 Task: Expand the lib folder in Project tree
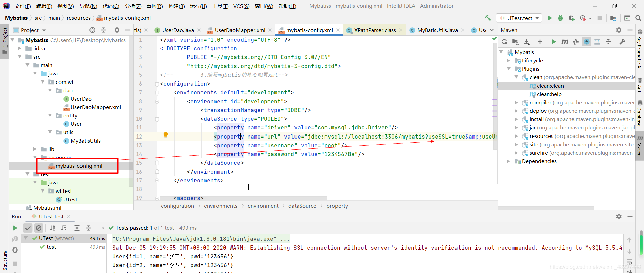point(35,149)
